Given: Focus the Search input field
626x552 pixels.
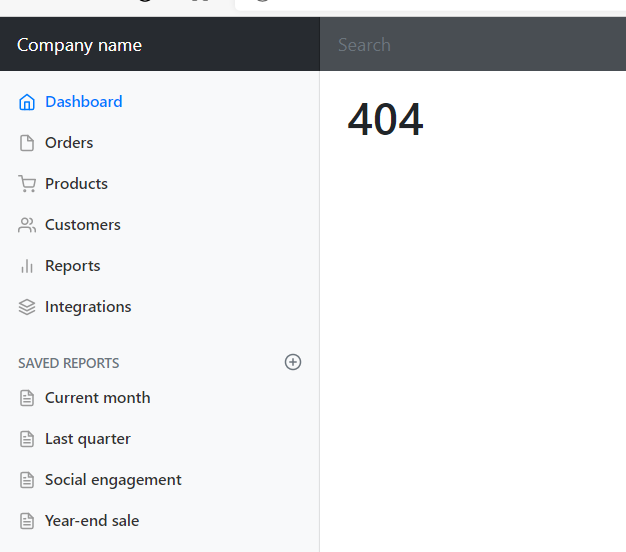Looking at the screenshot, I should pyautogui.click(x=473, y=44).
